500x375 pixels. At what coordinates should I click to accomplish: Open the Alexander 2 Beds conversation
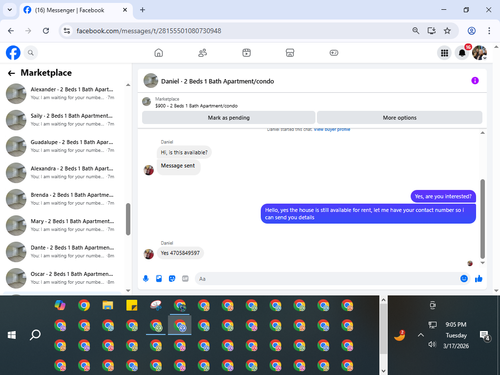click(x=64, y=93)
